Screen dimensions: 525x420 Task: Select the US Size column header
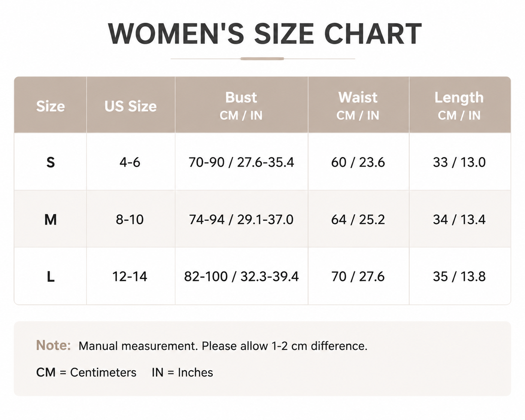tap(130, 106)
